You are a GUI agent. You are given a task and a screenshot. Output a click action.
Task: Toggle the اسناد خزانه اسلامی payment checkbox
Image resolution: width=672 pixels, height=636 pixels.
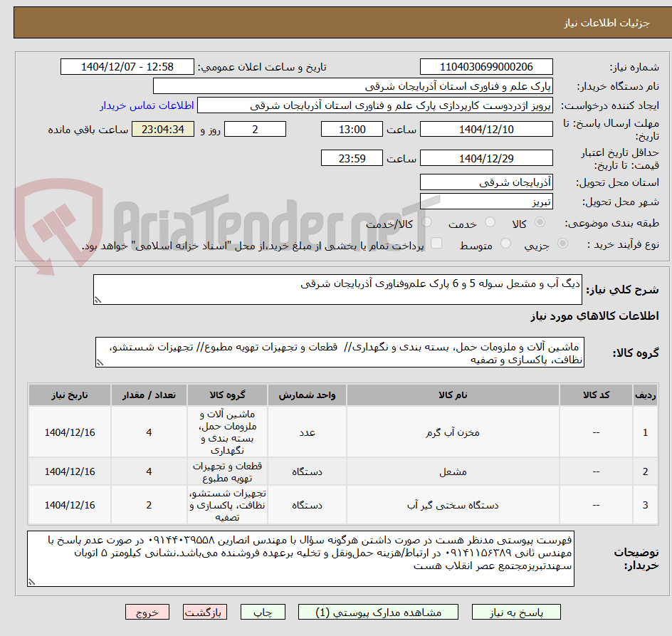point(436,243)
